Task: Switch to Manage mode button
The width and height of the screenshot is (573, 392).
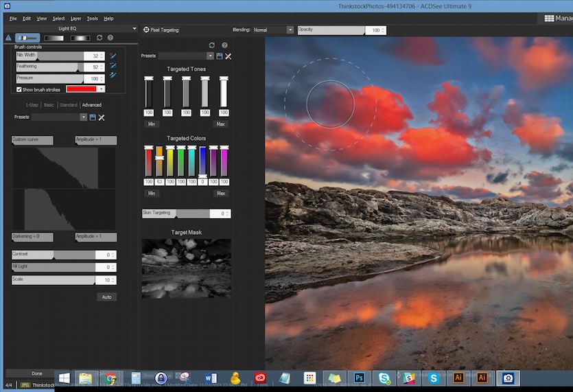Action: coord(559,19)
